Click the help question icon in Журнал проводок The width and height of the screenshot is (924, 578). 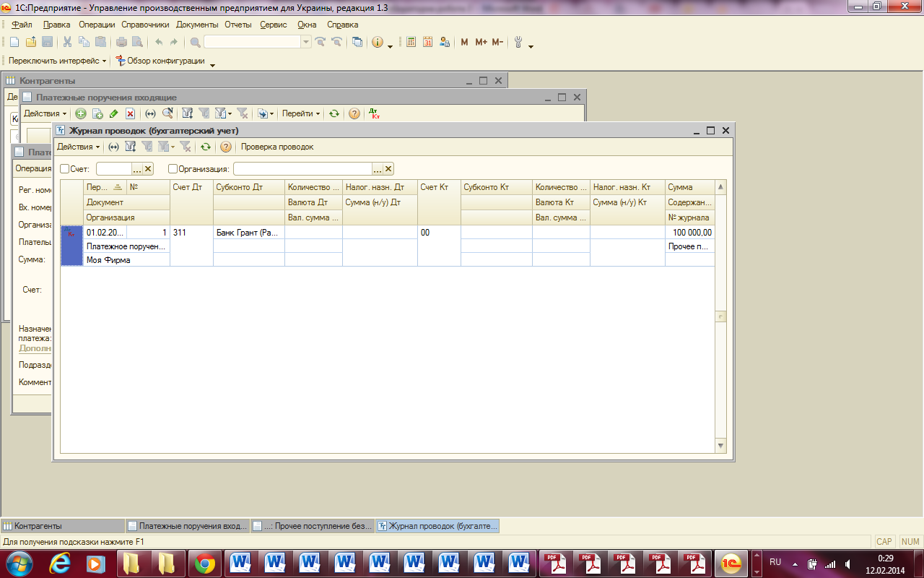[x=226, y=147]
